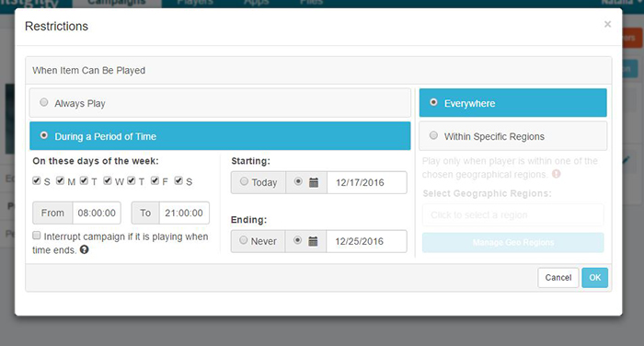Click the help icon after 'time ends'
Viewport: 644px width, 346px height.
tap(85, 249)
